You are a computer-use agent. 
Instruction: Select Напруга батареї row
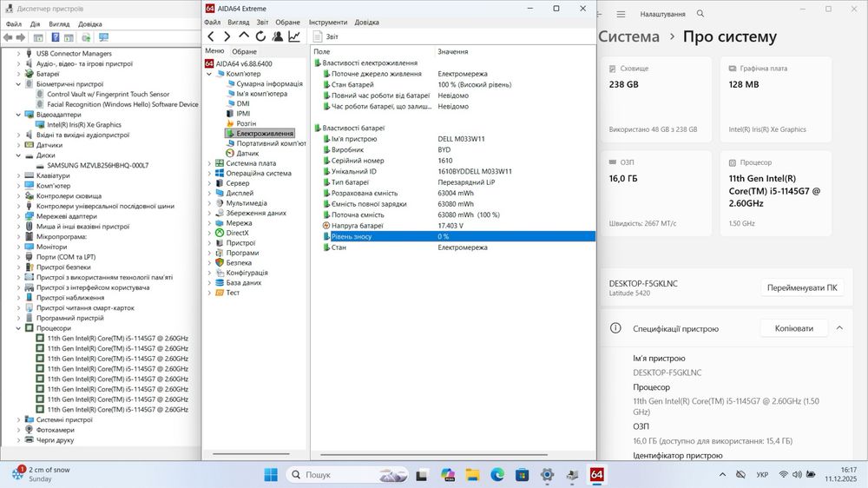(x=453, y=226)
